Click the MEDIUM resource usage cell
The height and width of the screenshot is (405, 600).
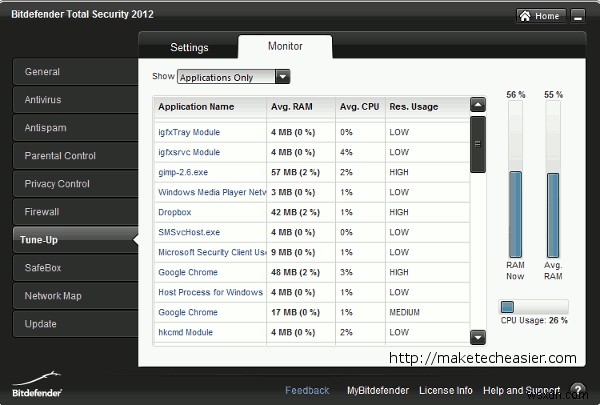coord(404,312)
